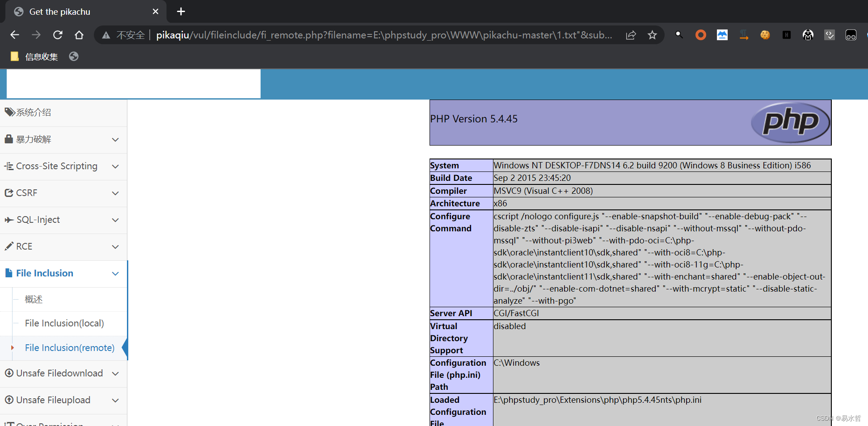Viewport: 868px width, 426px height.
Task: Click the PHP Version 5.4.45 heading
Action: pos(474,119)
